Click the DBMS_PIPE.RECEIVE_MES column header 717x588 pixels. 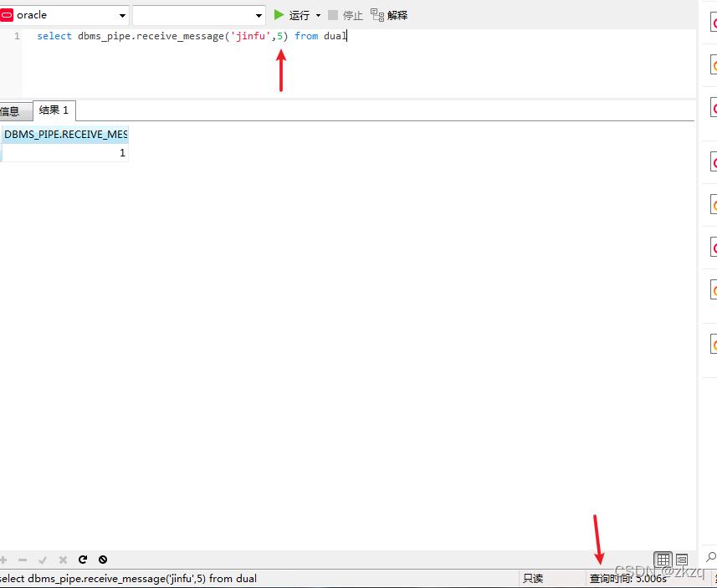[65, 135]
